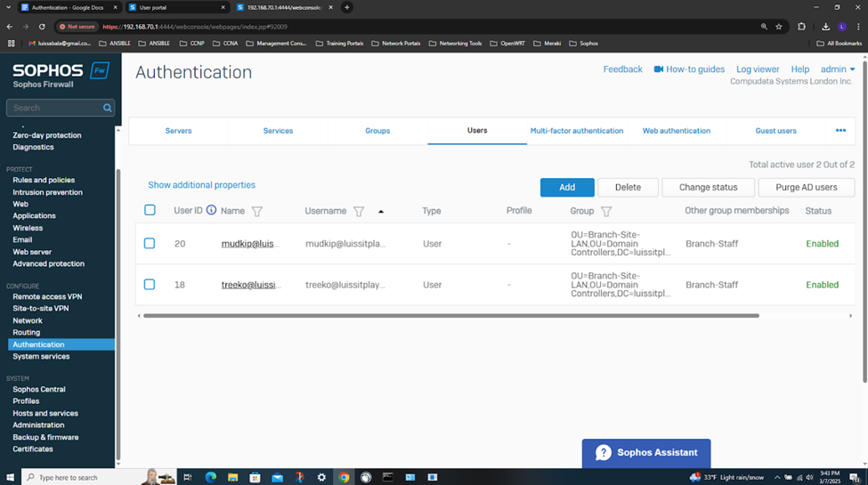Open Windows Start menu
This screenshot has height=485, width=868.
(x=10, y=477)
